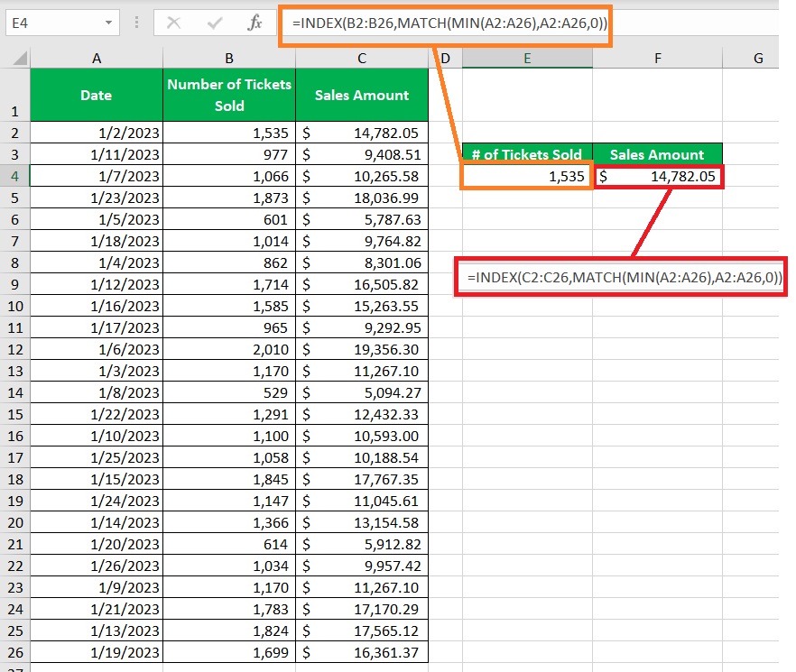Image resolution: width=796 pixels, height=672 pixels.
Task: Select tickets cell 1,714
Action: click(229, 284)
